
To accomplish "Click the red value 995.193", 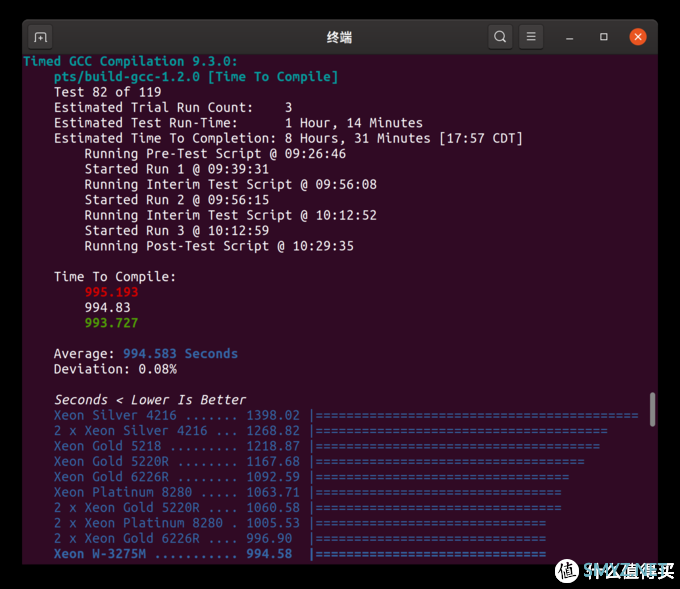I will point(111,292).
